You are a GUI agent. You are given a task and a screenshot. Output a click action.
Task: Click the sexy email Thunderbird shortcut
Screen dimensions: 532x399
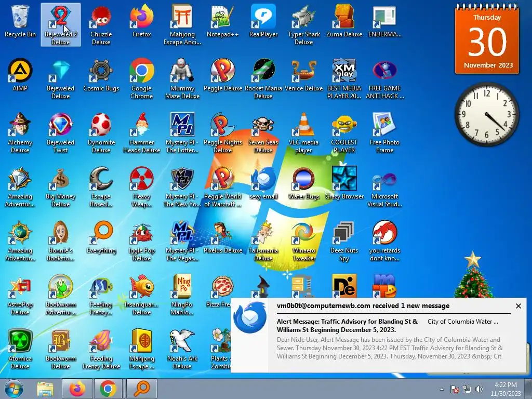click(x=263, y=183)
